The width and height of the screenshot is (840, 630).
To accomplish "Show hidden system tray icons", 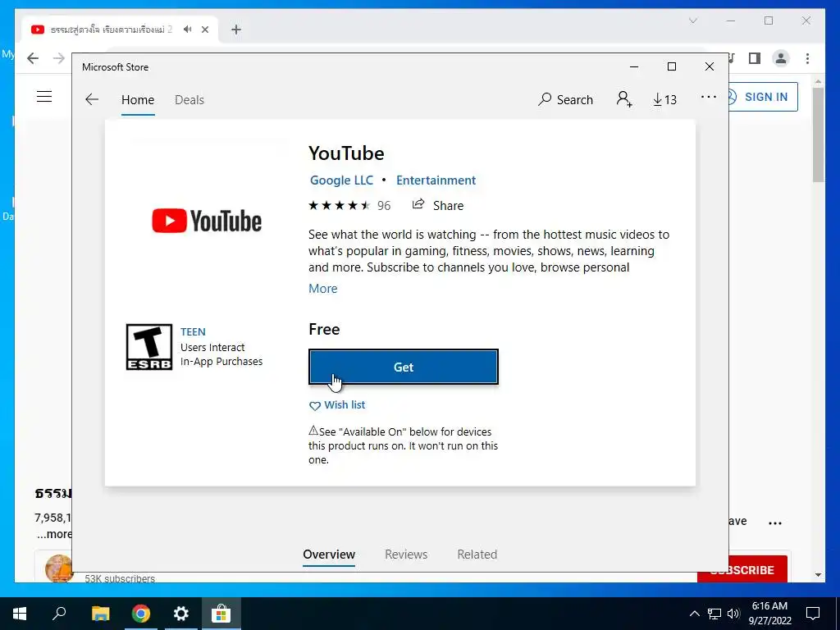I will click(694, 614).
